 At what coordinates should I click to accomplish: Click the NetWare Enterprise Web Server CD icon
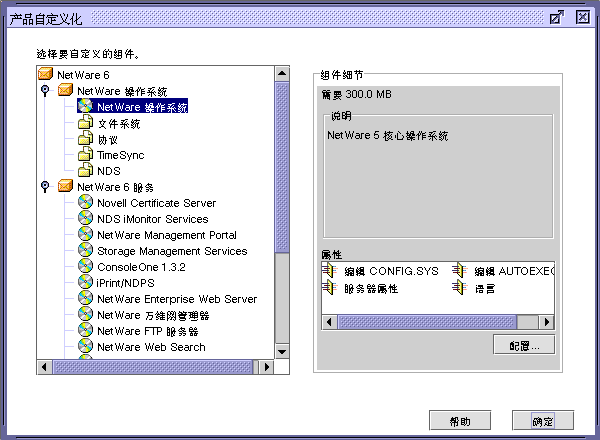(x=85, y=298)
